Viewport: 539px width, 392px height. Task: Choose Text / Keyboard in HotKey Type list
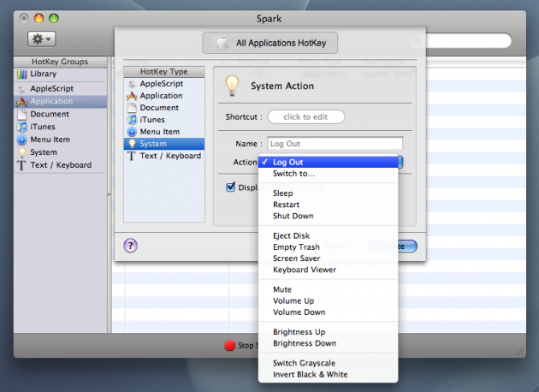(164, 156)
